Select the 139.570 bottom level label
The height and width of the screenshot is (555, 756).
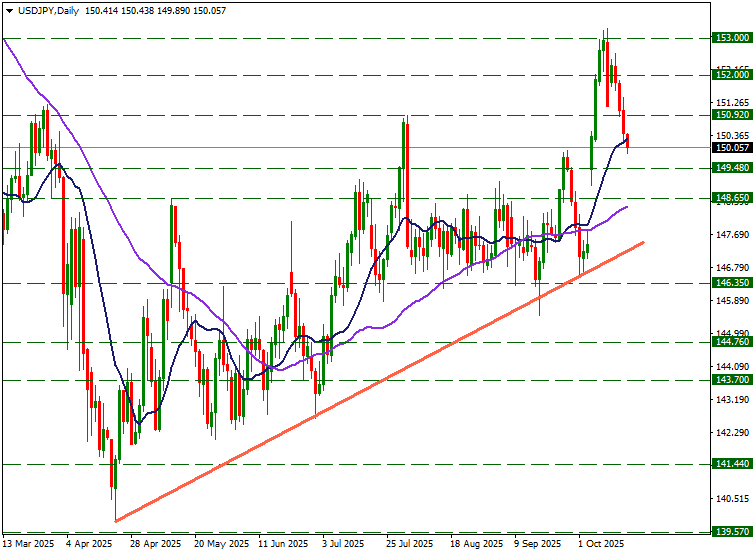pyautogui.click(x=732, y=533)
